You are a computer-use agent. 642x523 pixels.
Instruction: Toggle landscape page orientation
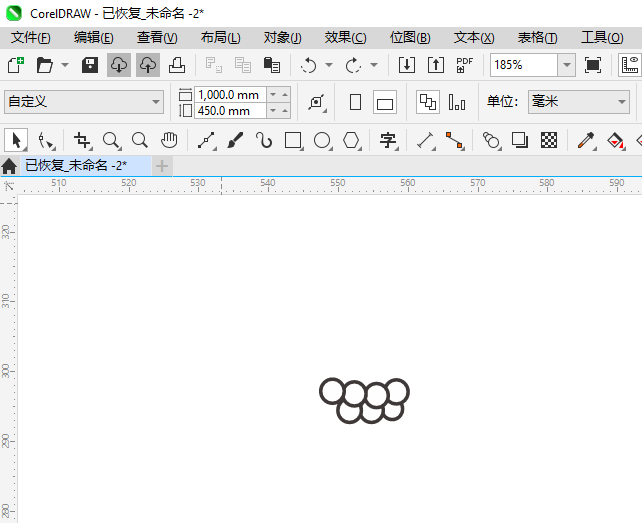[x=385, y=102]
